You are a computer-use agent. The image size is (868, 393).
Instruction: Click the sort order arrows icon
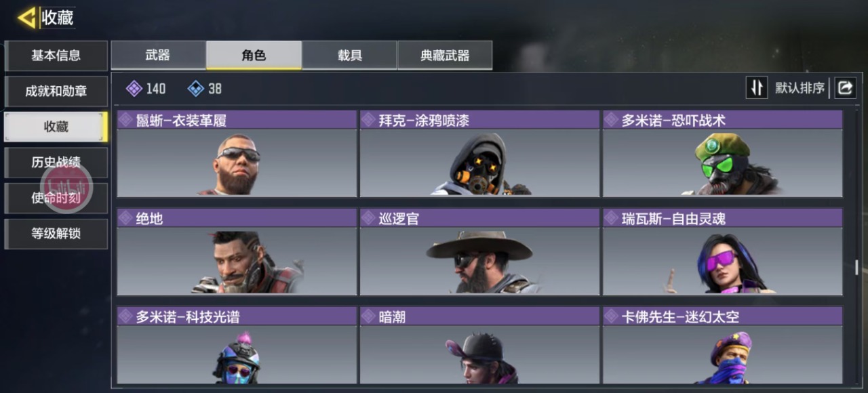[x=757, y=87]
